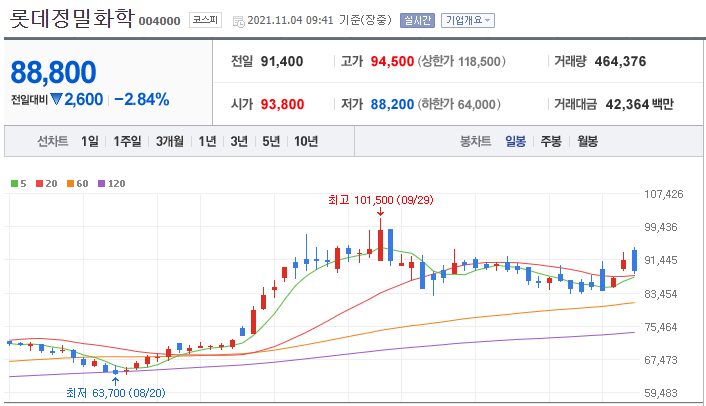Click the 거래대금 value 42,364 백만
The image size is (706, 406).
639,104
